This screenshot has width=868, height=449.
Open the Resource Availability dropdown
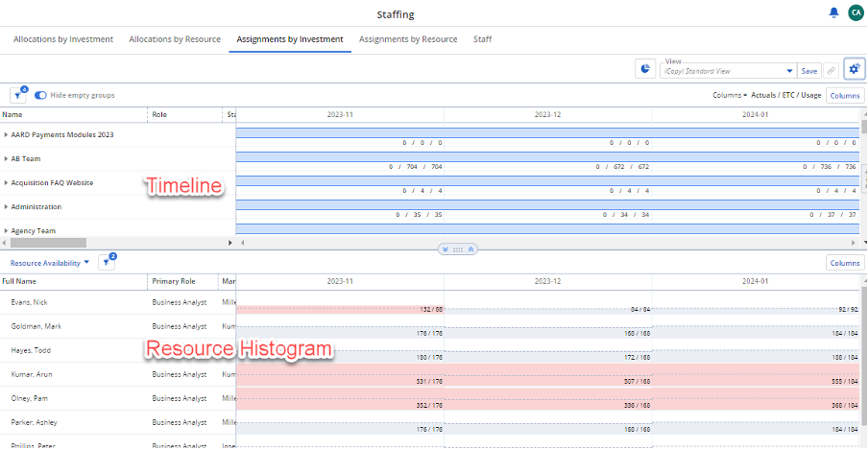tap(50, 263)
